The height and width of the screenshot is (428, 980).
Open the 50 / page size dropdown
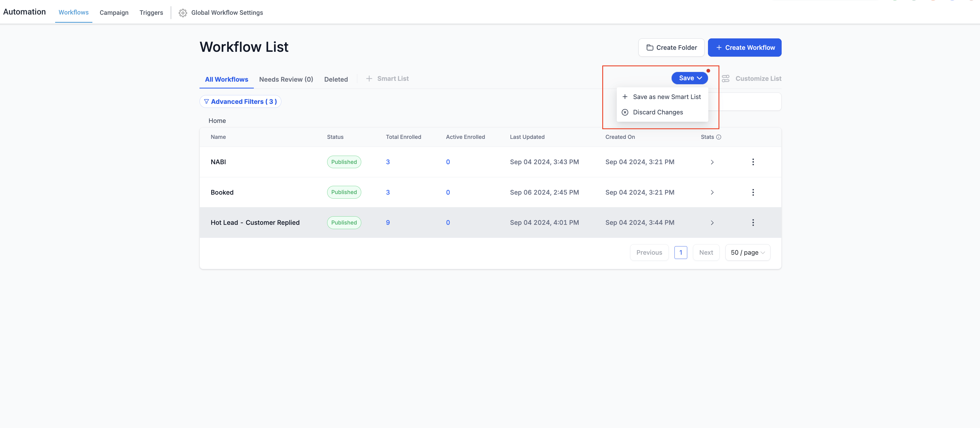pyautogui.click(x=748, y=252)
